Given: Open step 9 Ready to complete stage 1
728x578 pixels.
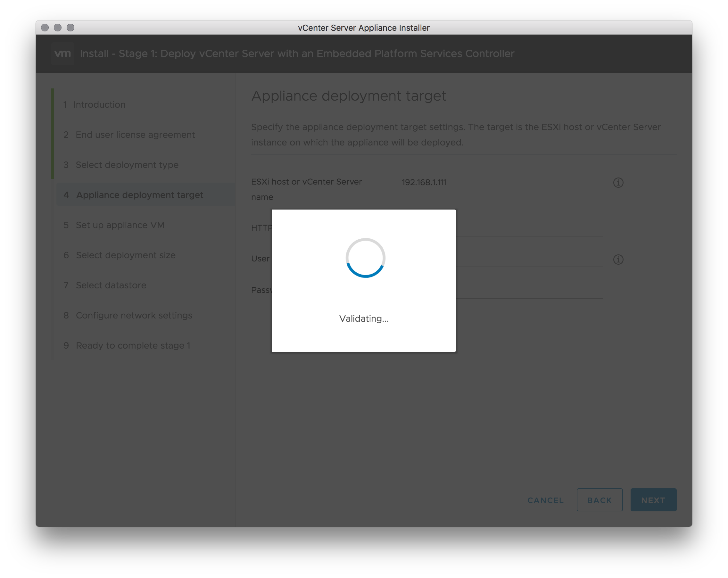Looking at the screenshot, I should click(x=127, y=345).
